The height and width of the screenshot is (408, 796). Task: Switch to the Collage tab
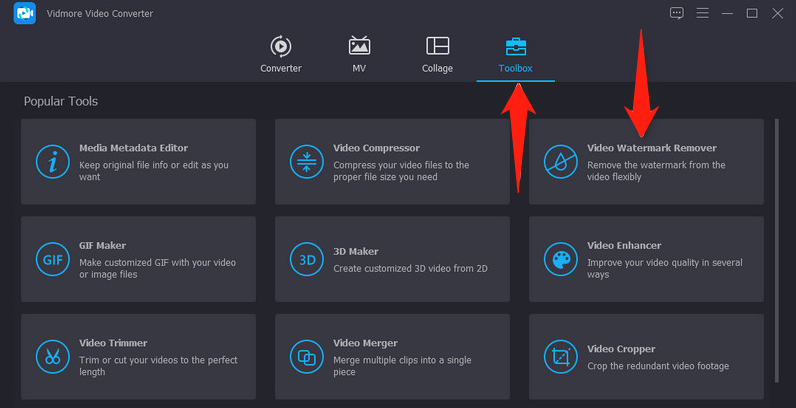[x=437, y=54]
